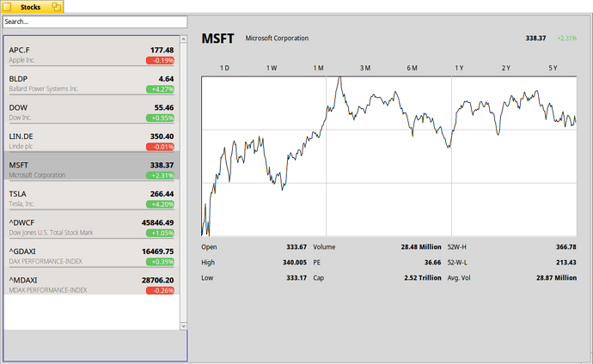Click the +0.95% badge for DOW

click(161, 118)
